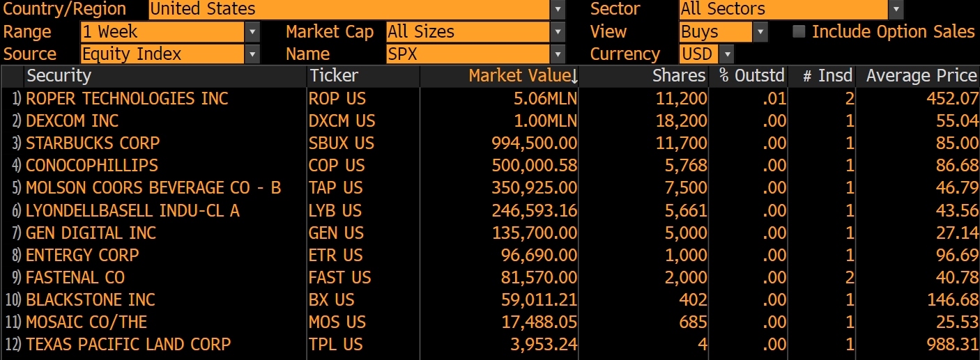980x360 pixels.
Task: Click the BX US ticker cell
Action: [332, 300]
